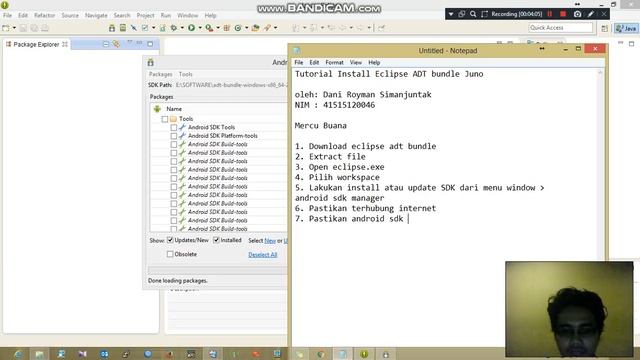Open the Notepad View menu
This screenshot has height=360, width=640.
tap(356, 62)
